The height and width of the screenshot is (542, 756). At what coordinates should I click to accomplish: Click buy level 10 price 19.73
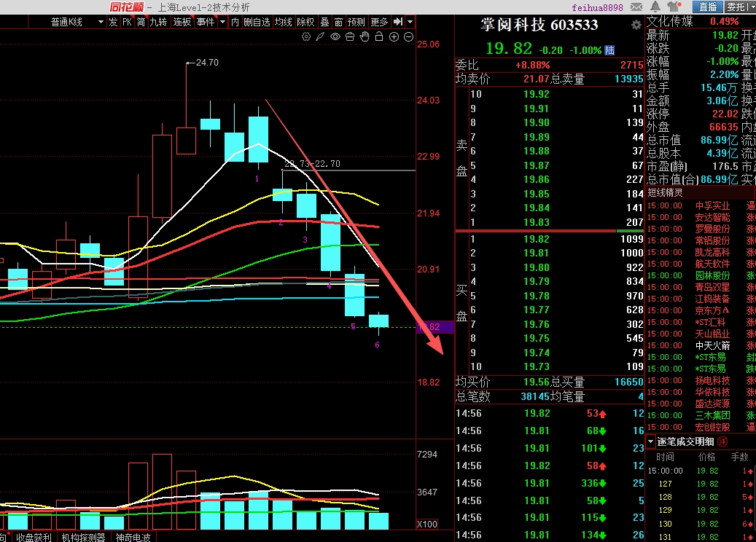pyautogui.click(x=536, y=366)
